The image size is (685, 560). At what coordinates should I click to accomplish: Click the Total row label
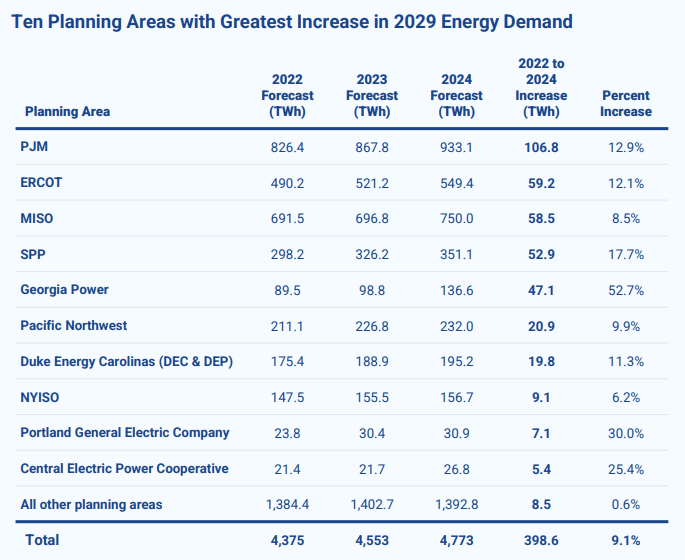(x=42, y=540)
